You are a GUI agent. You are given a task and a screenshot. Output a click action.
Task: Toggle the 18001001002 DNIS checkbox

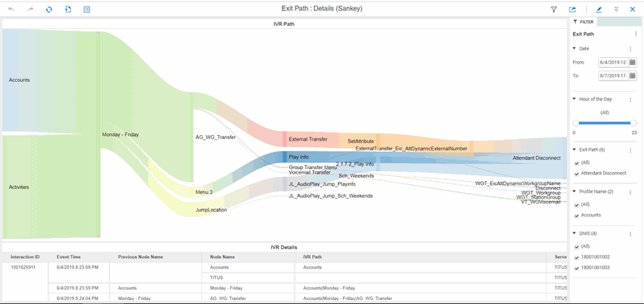pyautogui.click(x=576, y=257)
